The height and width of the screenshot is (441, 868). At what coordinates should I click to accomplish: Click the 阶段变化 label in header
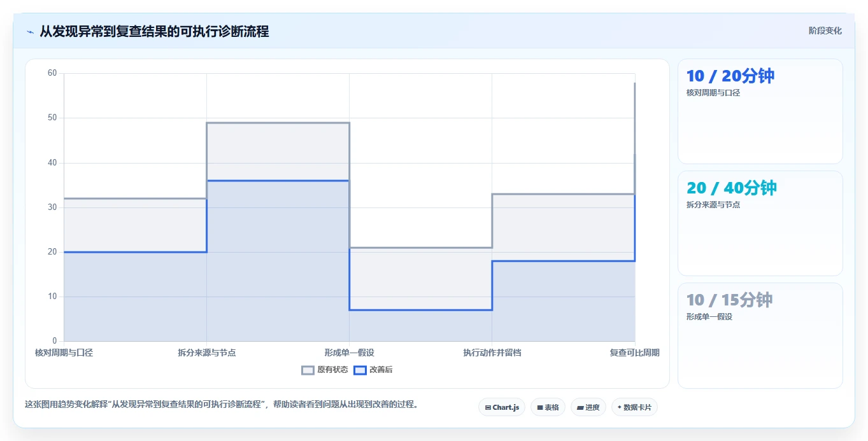(825, 31)
